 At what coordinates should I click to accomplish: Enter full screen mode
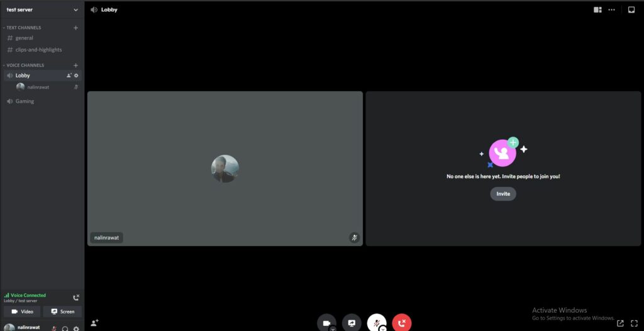(x=634, y=323)
